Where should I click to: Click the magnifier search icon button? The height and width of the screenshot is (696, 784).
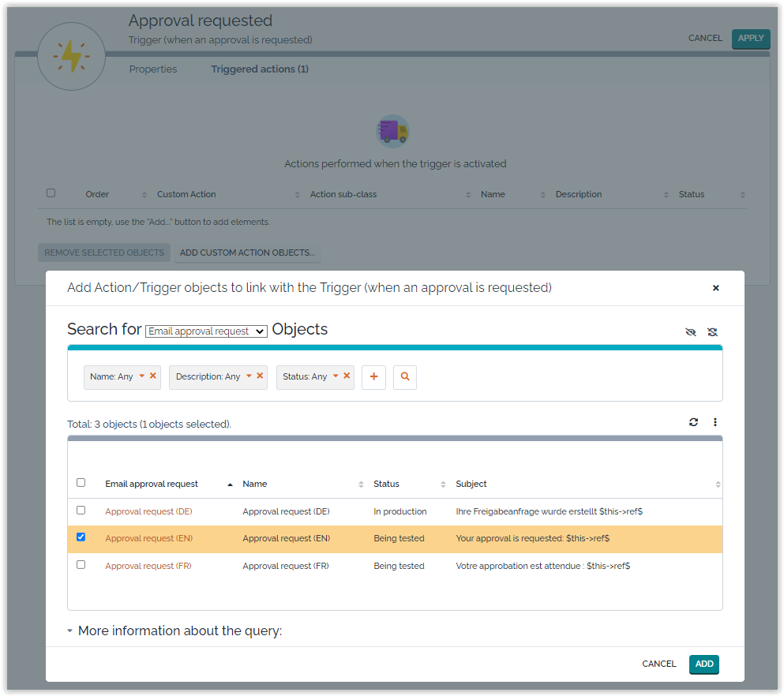pos(405,377)
